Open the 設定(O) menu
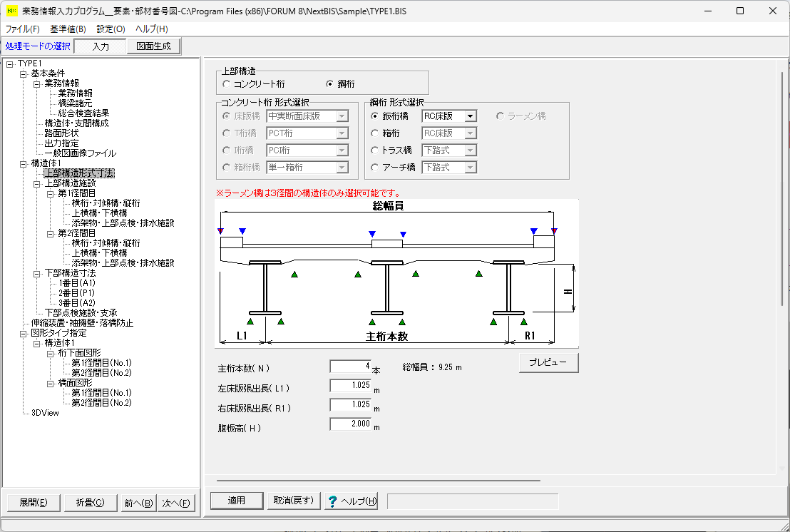The height and width of the screenshot is (532, 790). click(111, 29)
